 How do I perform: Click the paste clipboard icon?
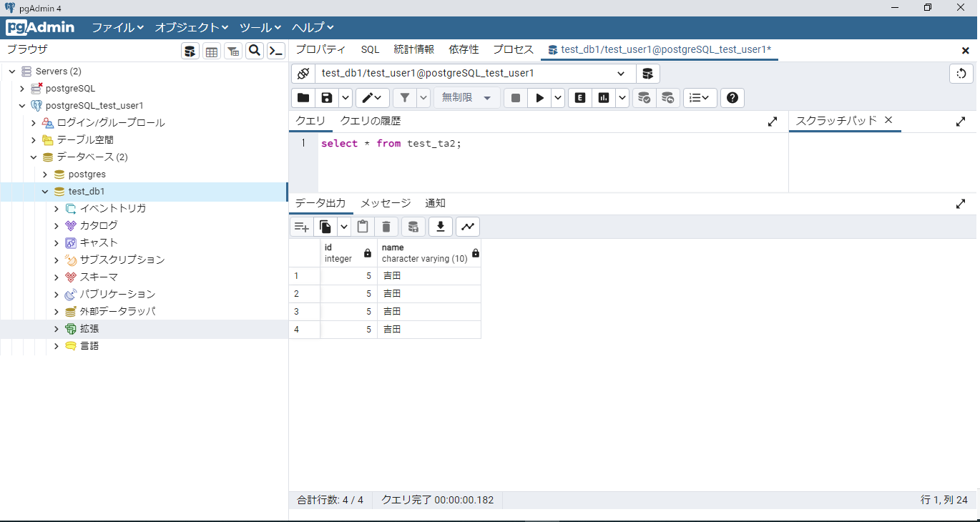[363, 227]
